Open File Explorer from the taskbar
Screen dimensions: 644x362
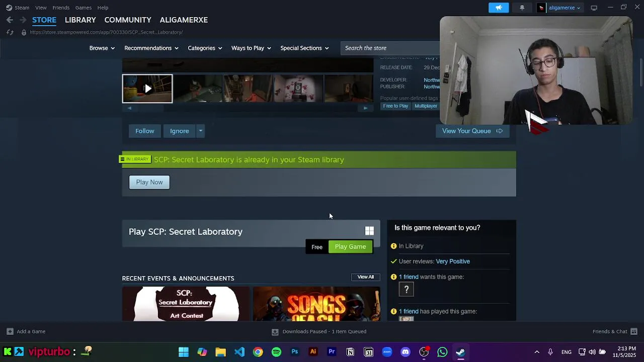[x=220, y=352]
